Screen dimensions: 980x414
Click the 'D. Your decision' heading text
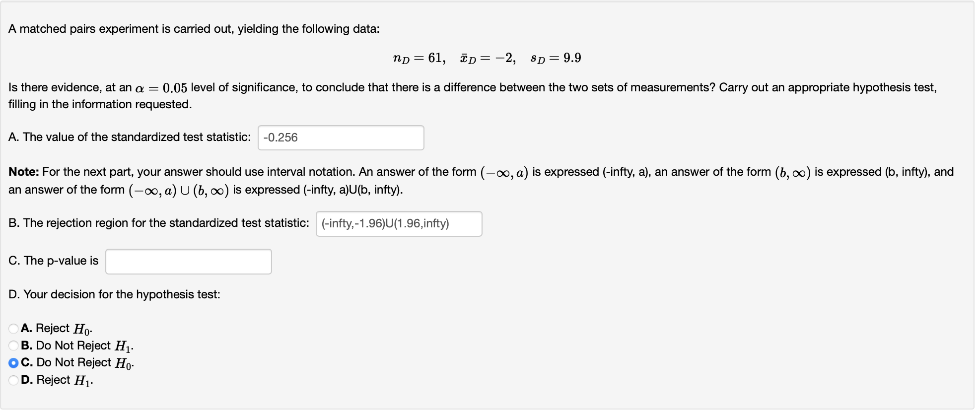click(115, 294)
